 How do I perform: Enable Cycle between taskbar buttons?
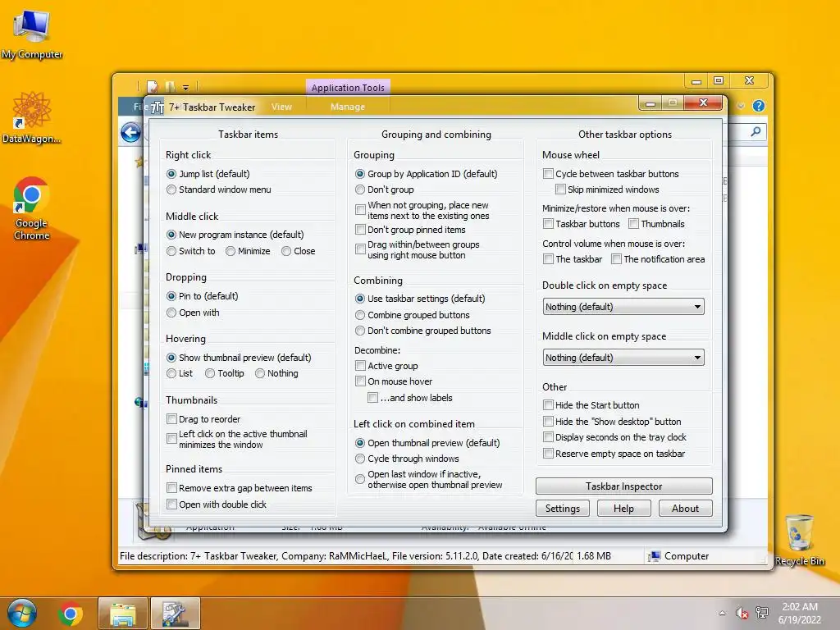click(x=610, y=174)
